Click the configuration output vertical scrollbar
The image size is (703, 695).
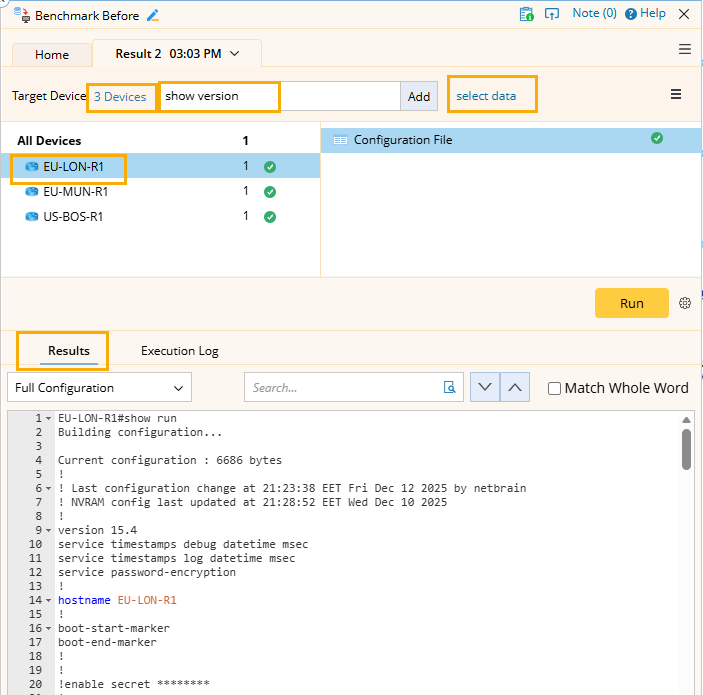click(686, 450)
